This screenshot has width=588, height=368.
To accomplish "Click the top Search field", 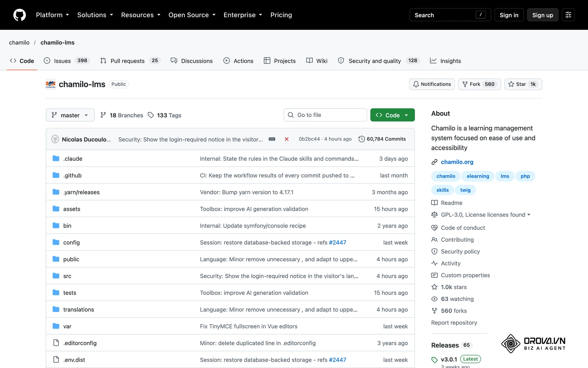I will click(450, 15).
